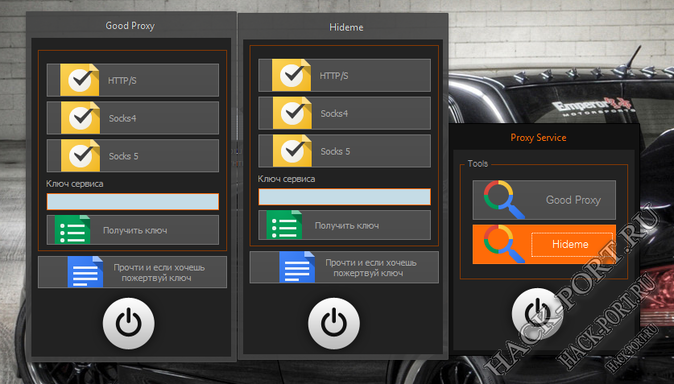674x384 pixels.
Task: Click the Good Proxy window title
Action: point(130,26)
